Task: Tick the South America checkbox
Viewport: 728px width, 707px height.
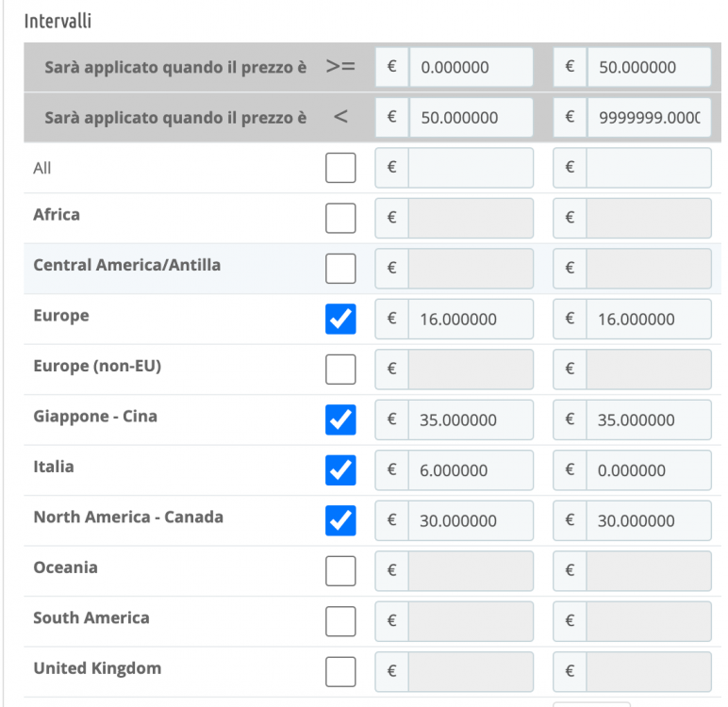Action: click(340, 621)
